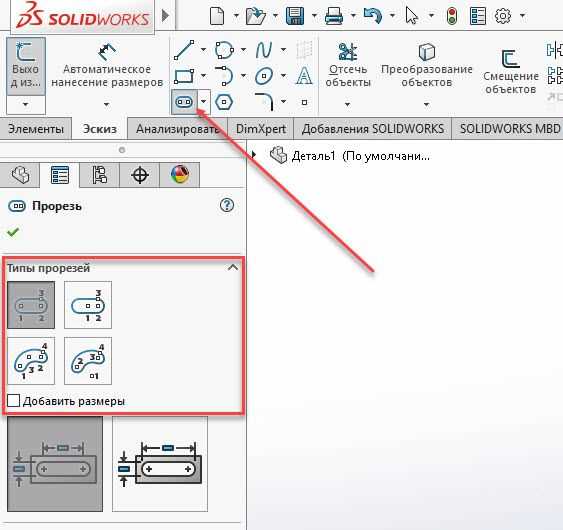Open DisplayManager color ball tab
Viewport: 563px width, 530px height.
pyautogui.click(x=180, y=175)
